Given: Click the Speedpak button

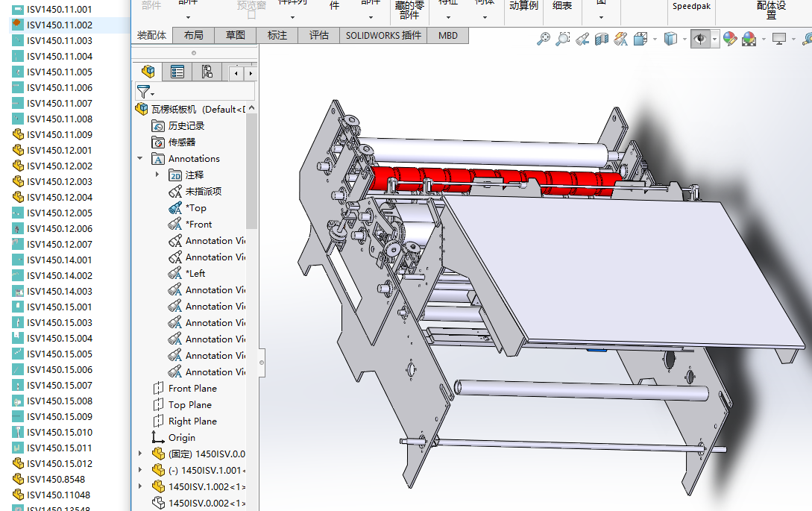Looking at the screenshot, I should point(692,6).
